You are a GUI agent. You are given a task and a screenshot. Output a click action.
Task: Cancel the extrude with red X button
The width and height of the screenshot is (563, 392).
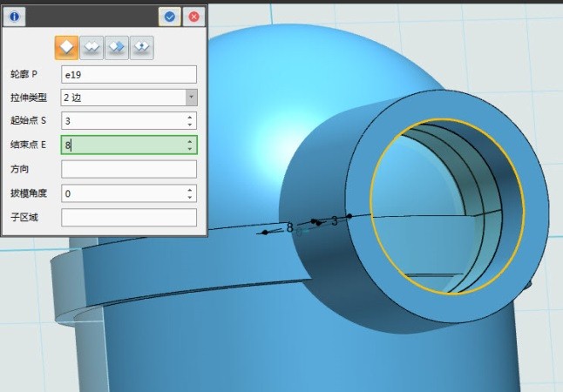193,16
